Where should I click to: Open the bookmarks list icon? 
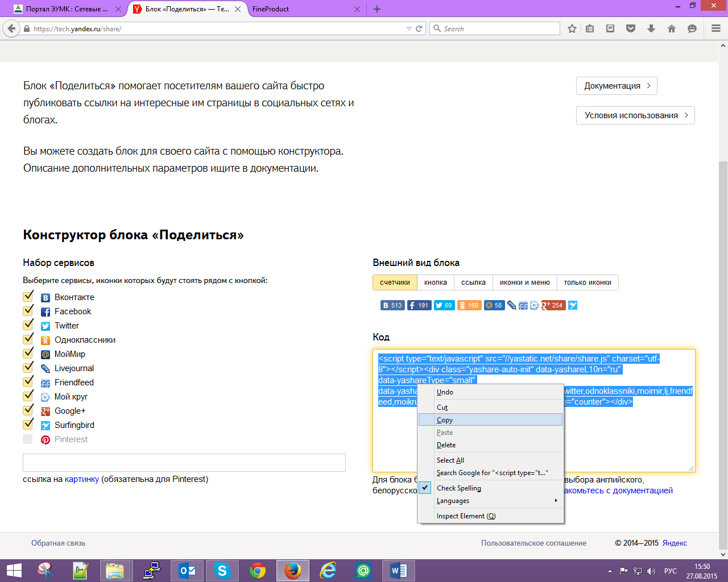(x=590, y=28)
